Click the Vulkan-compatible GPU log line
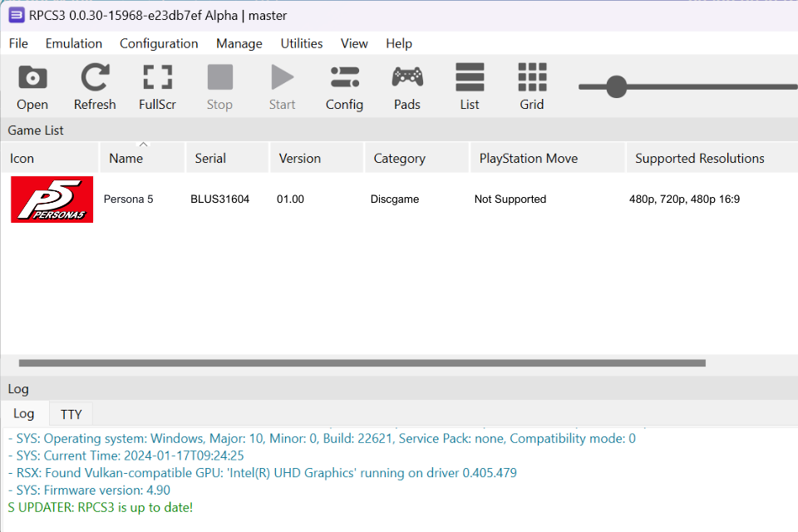798x532 pixels. 262,473
